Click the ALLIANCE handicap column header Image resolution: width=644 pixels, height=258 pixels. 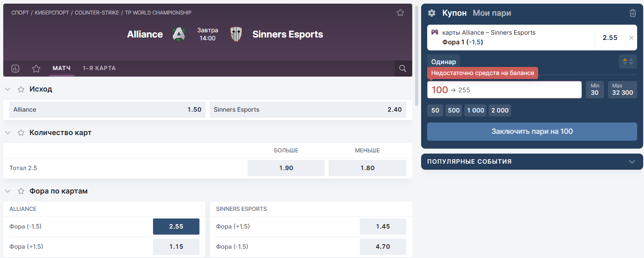tap(23, 209)
